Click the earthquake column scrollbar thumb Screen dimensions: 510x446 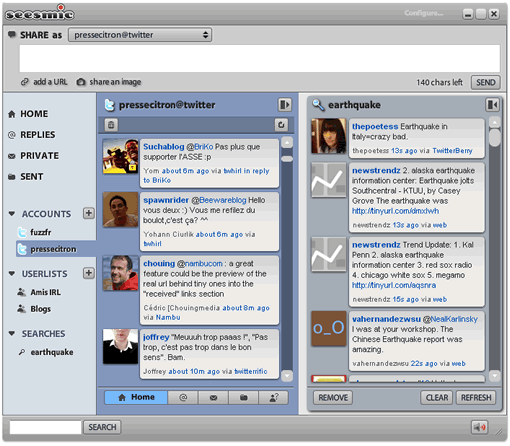[x=495, y=138]
